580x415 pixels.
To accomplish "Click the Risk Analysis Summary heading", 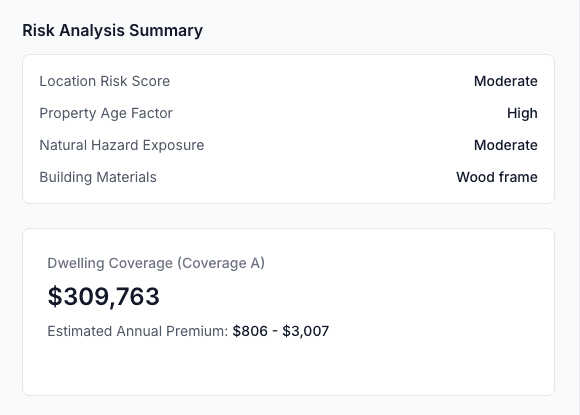I will pos(112,30).
